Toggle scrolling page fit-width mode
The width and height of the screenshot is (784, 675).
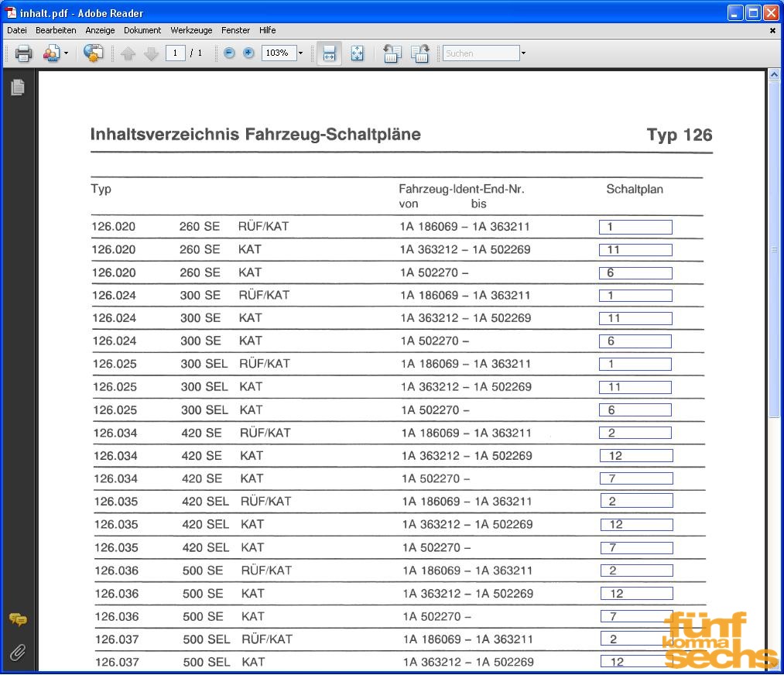point(329,53)
